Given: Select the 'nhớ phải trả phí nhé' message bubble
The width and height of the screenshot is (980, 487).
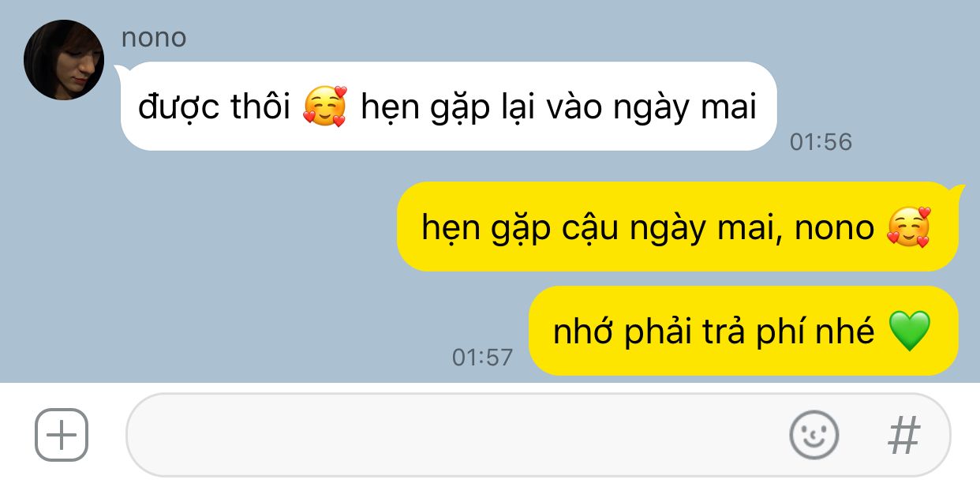Looking at the screenshot, I should (x=743, y=332).
